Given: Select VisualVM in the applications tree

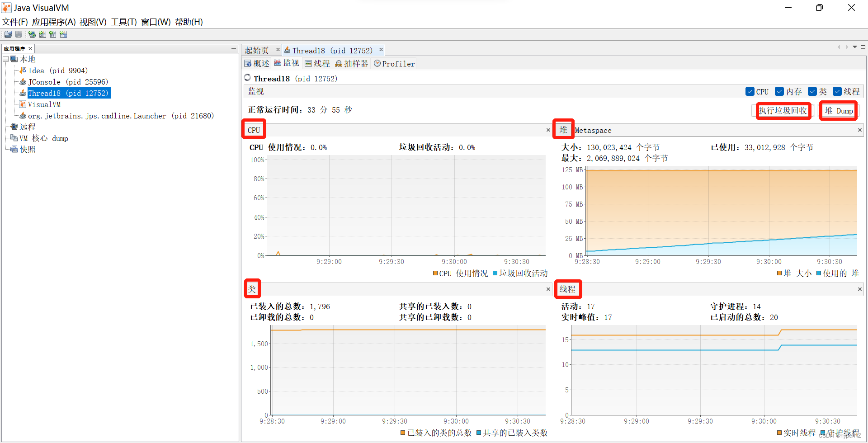Looking at the screenshot, I should coord(44,104).
